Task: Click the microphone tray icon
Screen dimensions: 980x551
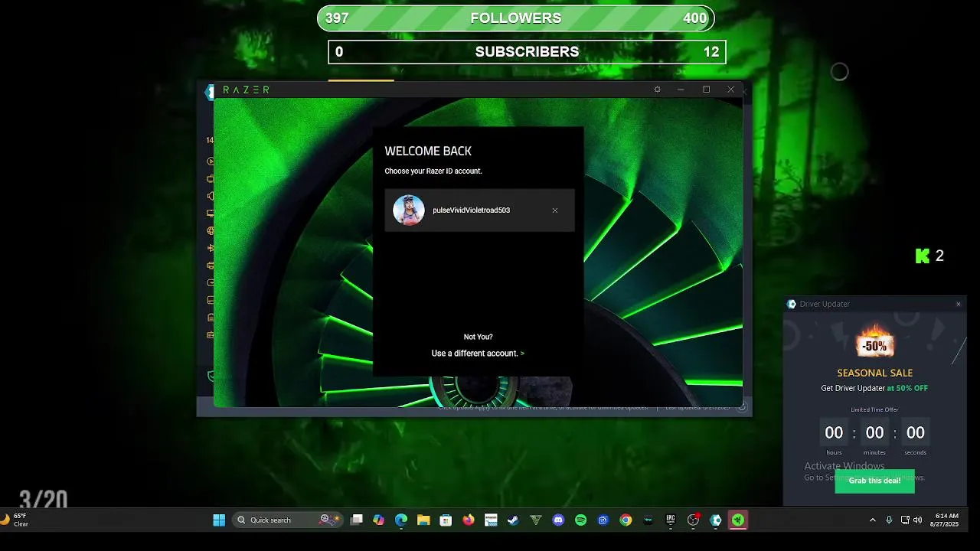Action: (889, 520)
